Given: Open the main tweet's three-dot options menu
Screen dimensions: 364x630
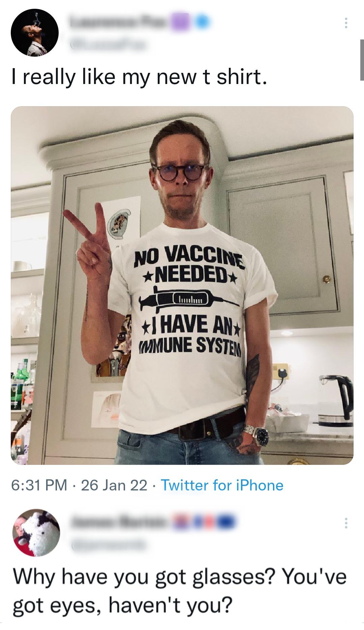Looking at the screenshot, I should click(344, 23).
